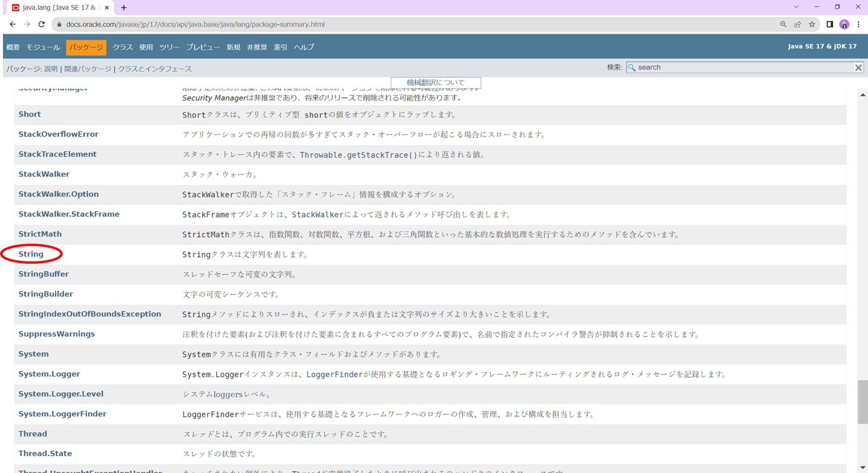Open the Thread class documentation link
The height and width of the screenshot is (473, 868).
pyautogui.click(x=32, y=433)
